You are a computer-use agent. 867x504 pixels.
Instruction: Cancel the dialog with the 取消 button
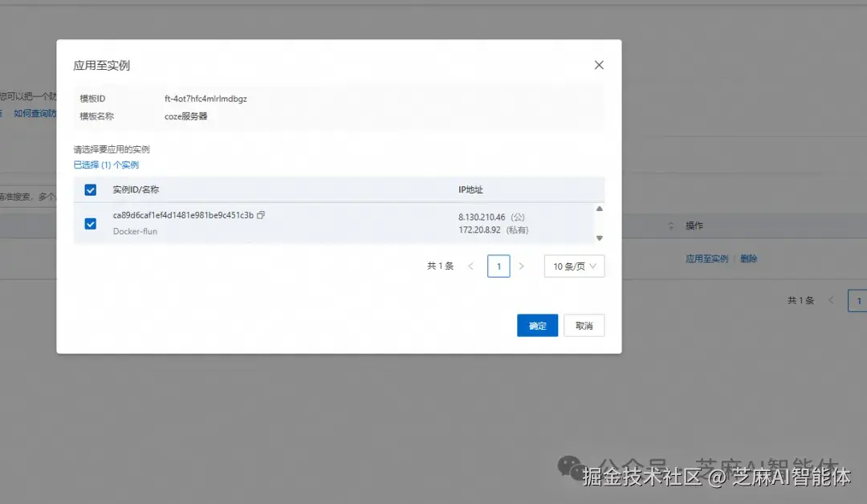tap(584, 325)
